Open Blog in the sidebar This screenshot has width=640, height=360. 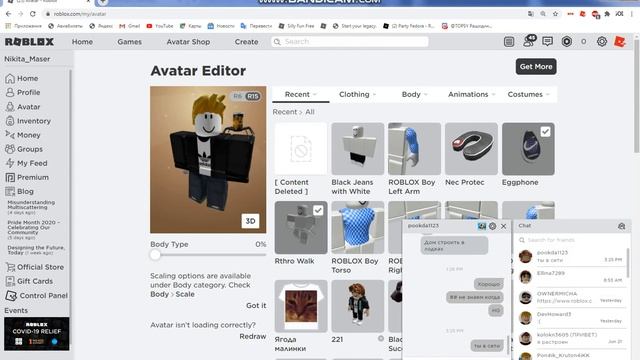click(x=20, y=191)
